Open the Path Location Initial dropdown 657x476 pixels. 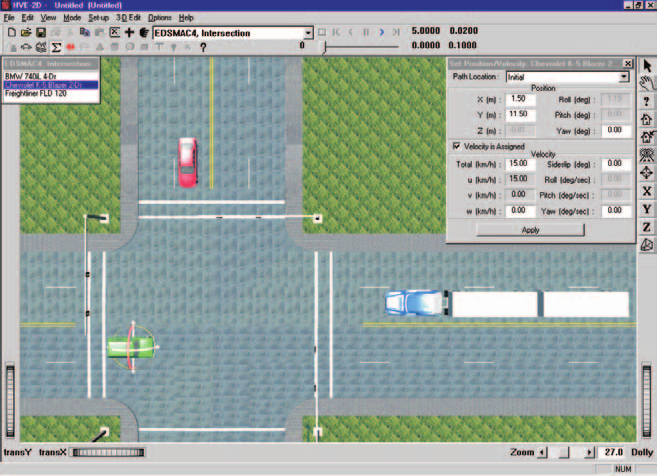pos(624,77)
